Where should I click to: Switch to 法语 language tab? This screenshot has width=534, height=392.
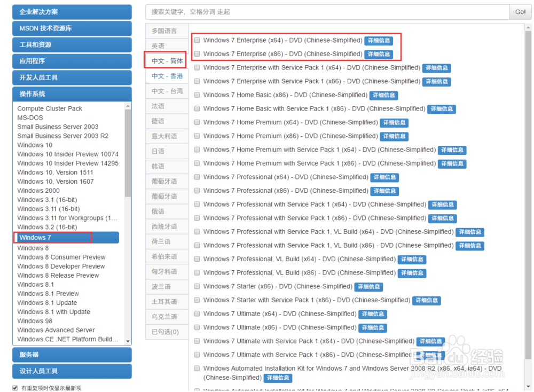click(x=167, y=106)
